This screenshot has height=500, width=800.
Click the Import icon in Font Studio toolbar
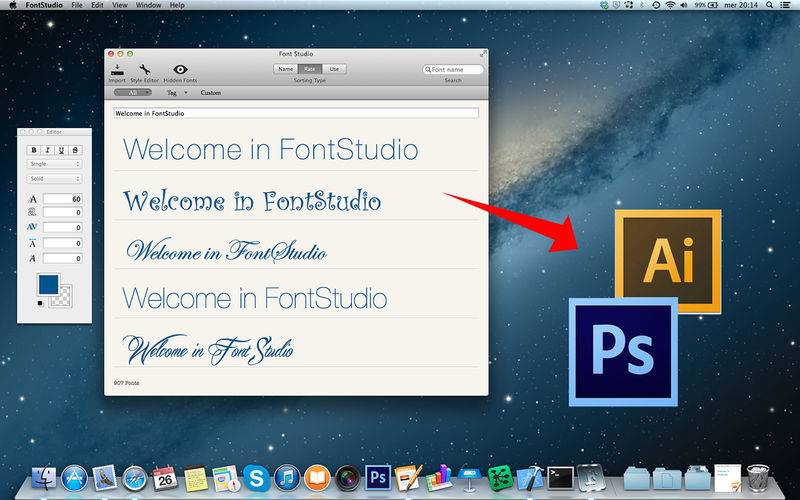[117, 70]
